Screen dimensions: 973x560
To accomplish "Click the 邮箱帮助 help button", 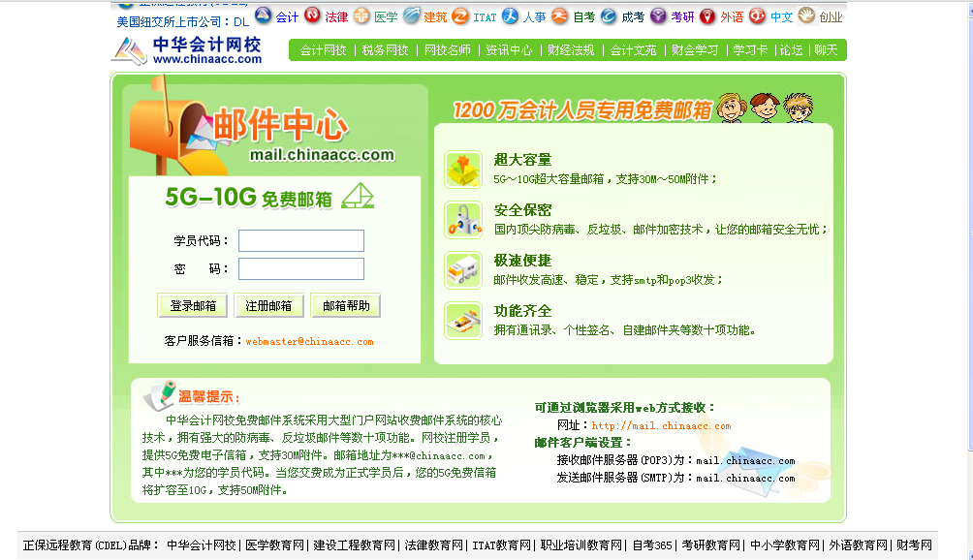I will (x=346, y=306).
